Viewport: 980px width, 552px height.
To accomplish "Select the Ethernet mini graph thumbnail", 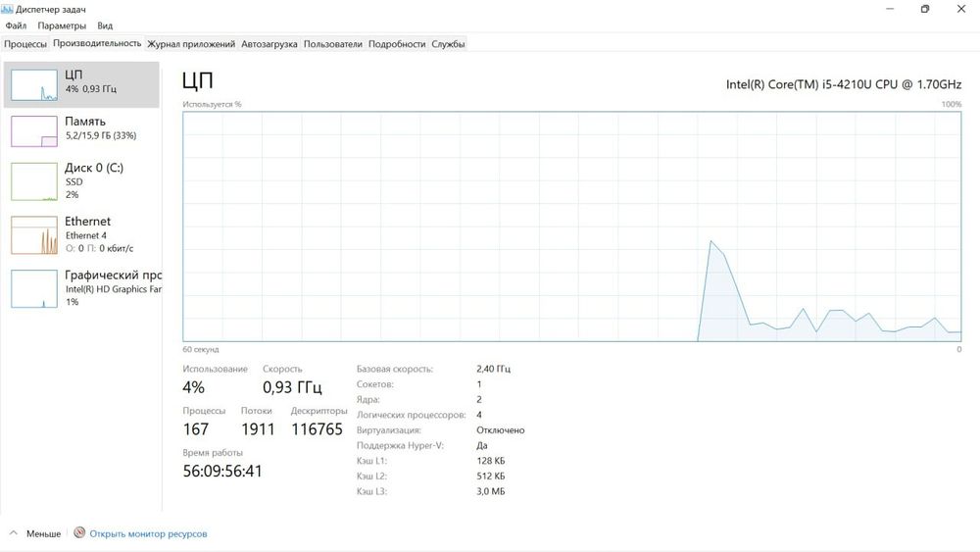I will pos(34,235).
